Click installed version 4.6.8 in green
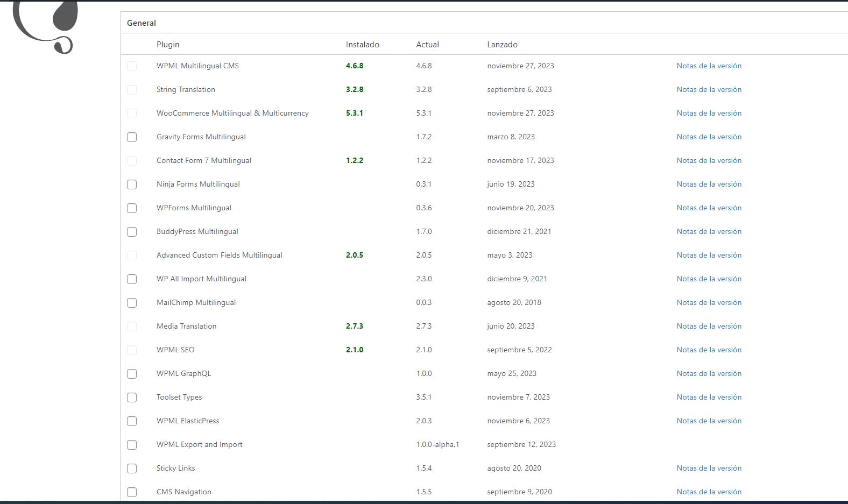The height and width of the screenshot is (504, 848). tap(355, 66)
